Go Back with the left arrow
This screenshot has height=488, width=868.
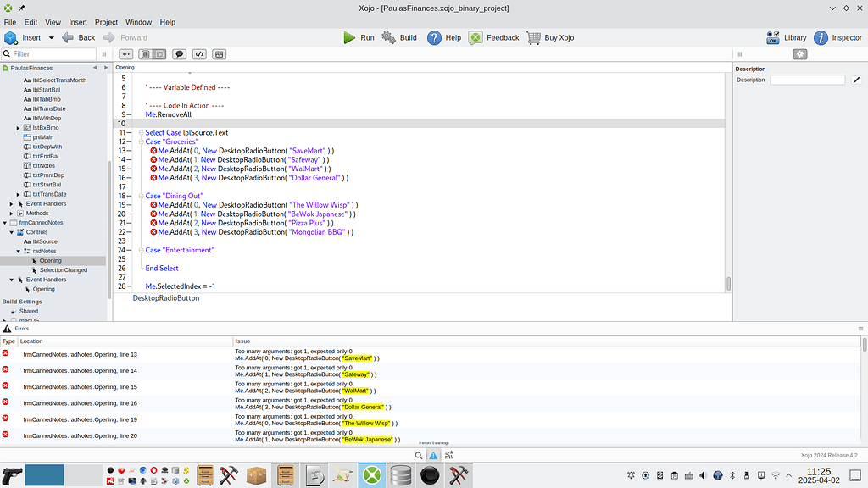(68, 37)
